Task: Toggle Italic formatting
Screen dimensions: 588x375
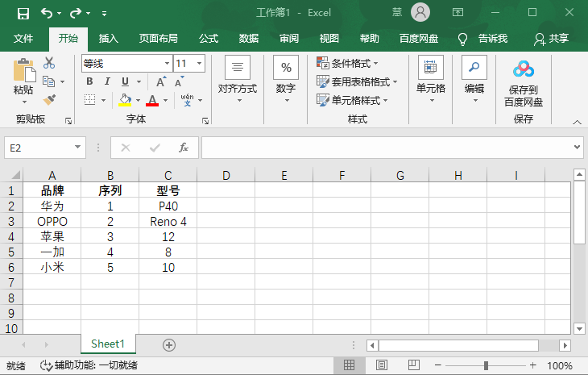Action: tap(107, 81)
